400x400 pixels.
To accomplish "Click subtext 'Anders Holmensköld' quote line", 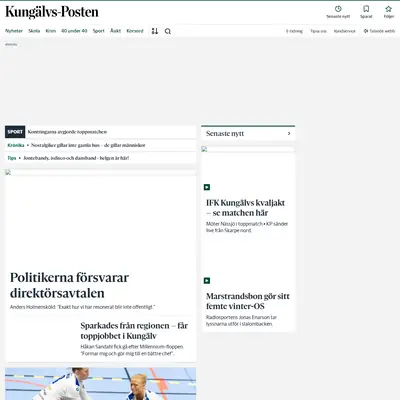I will pos(82,307).
